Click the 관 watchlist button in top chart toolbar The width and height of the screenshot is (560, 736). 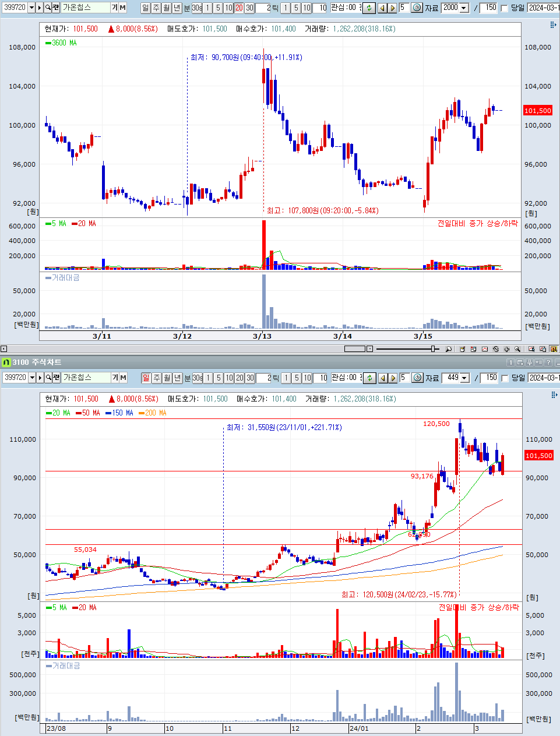[x=56, y=8]
